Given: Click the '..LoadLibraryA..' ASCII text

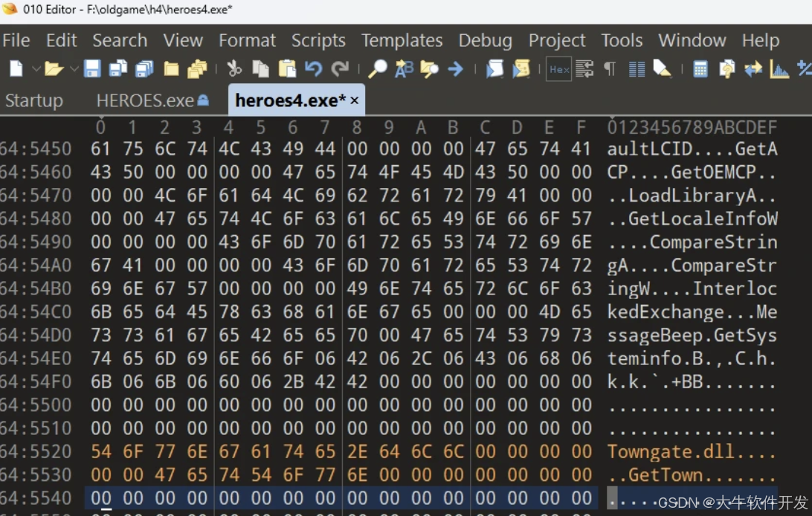Looking at the screenshot, I should pyautogui.click(x=692, y=196).
